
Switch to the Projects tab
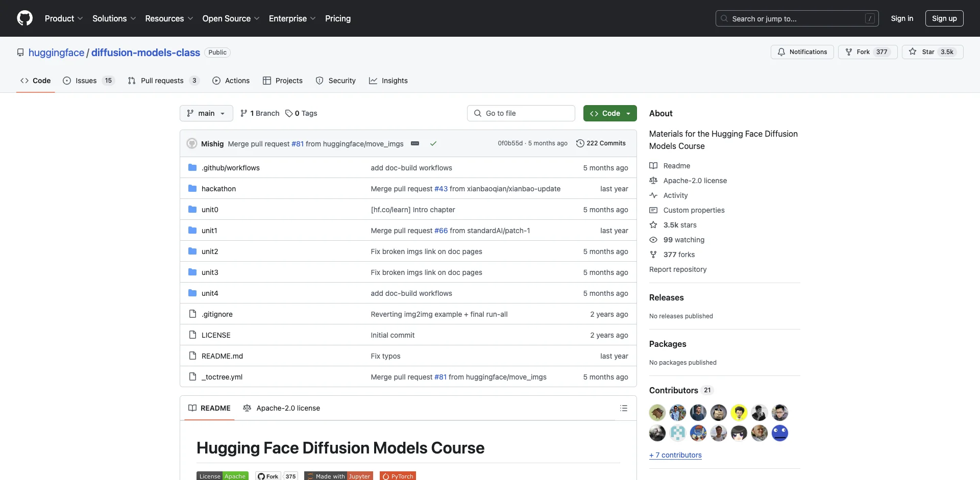(x=282, y=81)
